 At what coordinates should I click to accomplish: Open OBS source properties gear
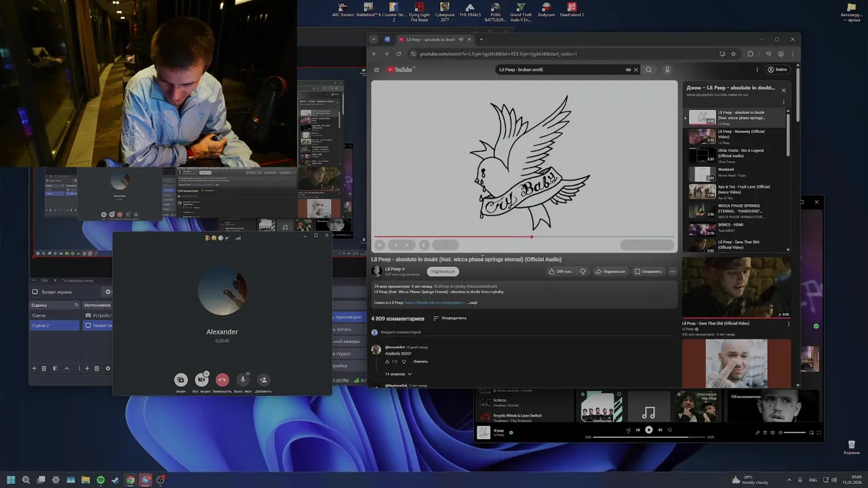pos(108,368)
